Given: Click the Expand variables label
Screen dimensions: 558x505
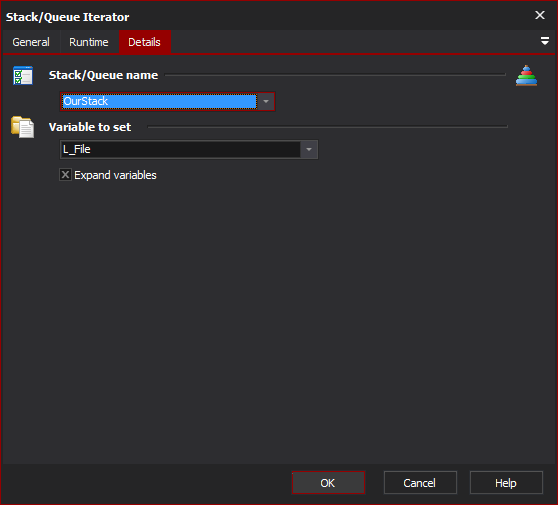Looking at the screenshot, I should point(115,175).
